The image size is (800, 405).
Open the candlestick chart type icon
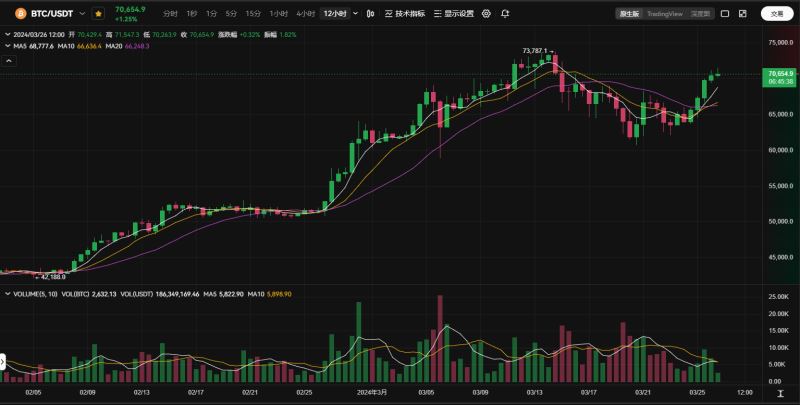[371, 14]
